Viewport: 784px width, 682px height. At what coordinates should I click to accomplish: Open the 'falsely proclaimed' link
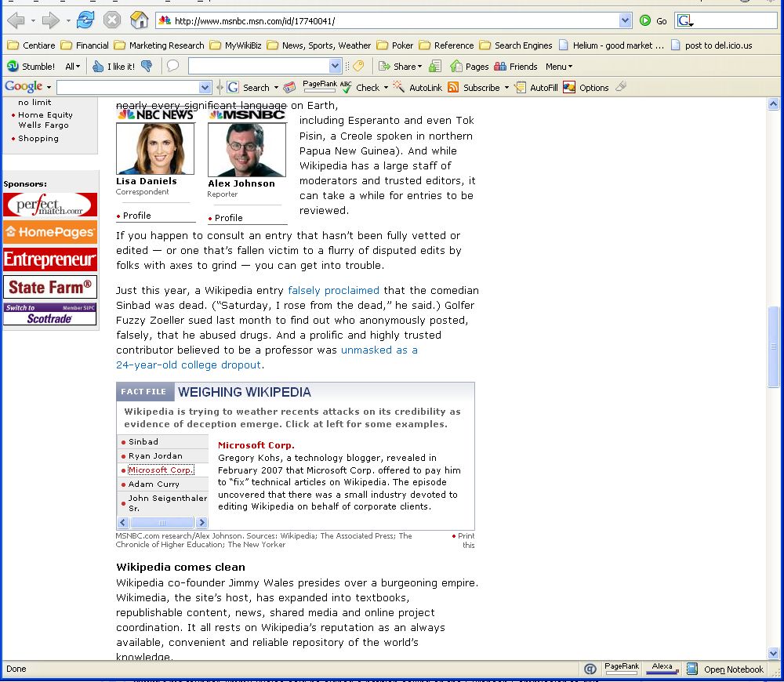coord(333,291)
